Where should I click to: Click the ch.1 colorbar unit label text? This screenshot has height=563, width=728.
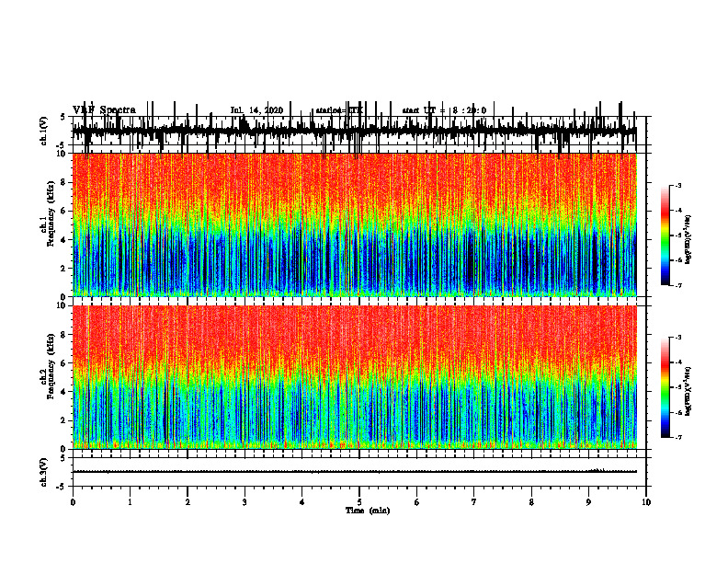click(x=688, y=240)
